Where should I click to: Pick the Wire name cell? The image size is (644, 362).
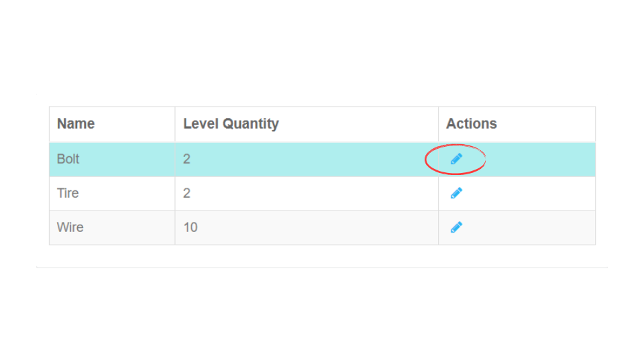tap(70, 227)
